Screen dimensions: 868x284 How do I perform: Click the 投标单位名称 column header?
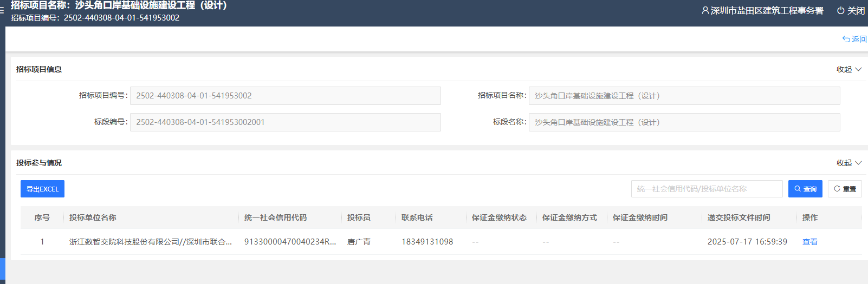pyautogui.click(x=93, y=217)
